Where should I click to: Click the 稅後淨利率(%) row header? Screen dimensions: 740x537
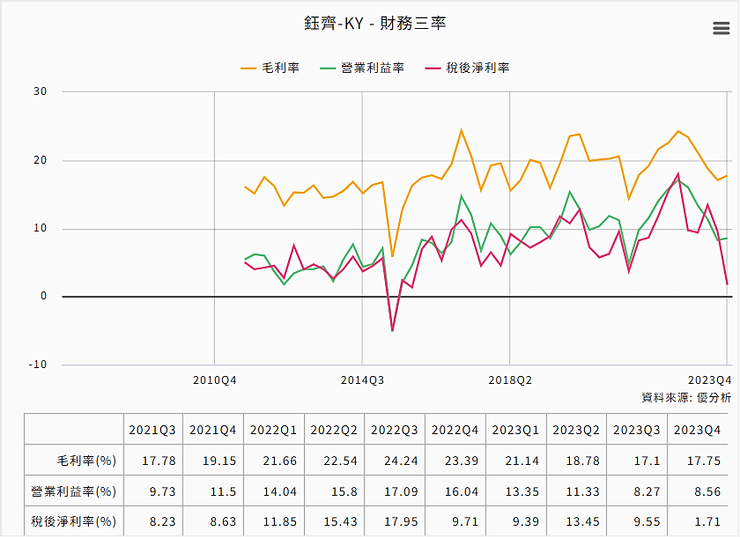click(76, 521)
